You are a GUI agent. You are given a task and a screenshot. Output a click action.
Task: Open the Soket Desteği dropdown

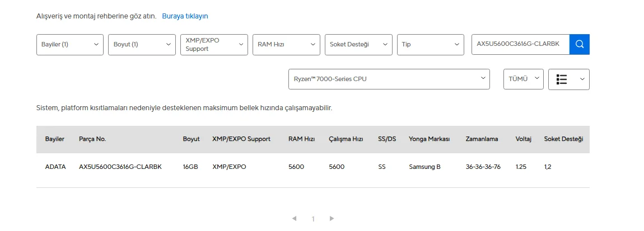(x=358, y=45)
